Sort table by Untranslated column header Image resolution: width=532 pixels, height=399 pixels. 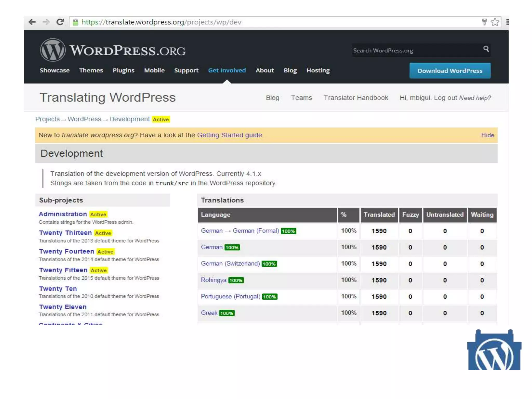445,215
